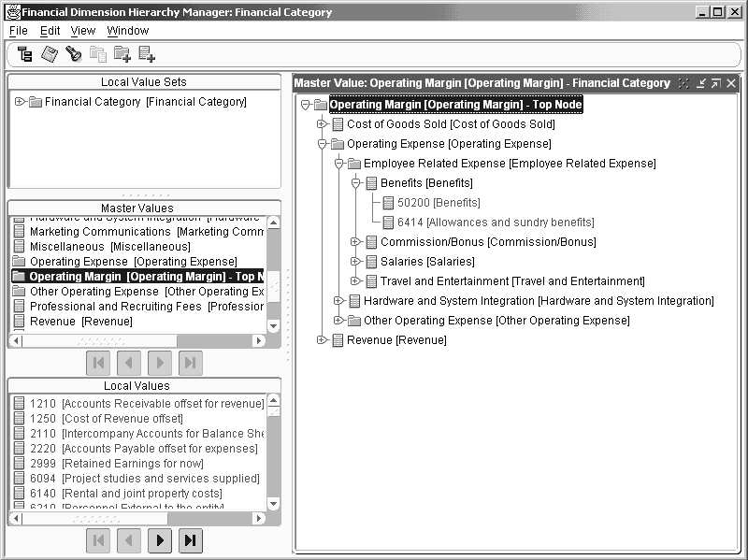Click the dotted pattern icon in Master Value header
Screen dimensions: 748x560
point(683,83)
